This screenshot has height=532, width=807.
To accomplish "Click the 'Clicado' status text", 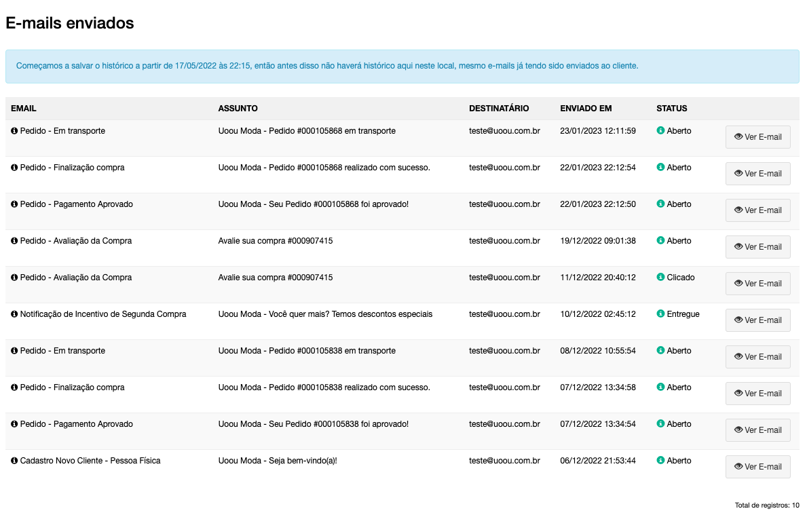I will coord(680,278).
